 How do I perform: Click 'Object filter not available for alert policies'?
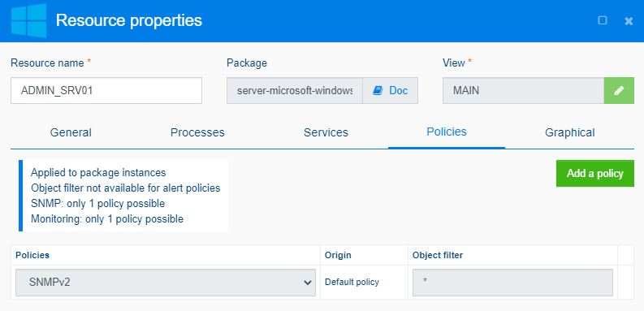pyautogui.click(x=126, y=188)
